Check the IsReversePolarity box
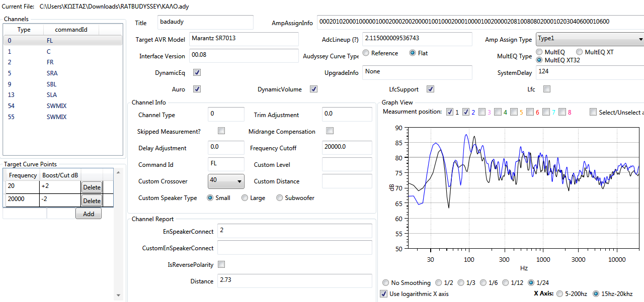This screenshot has width=644, height=302. click(221, 264)
